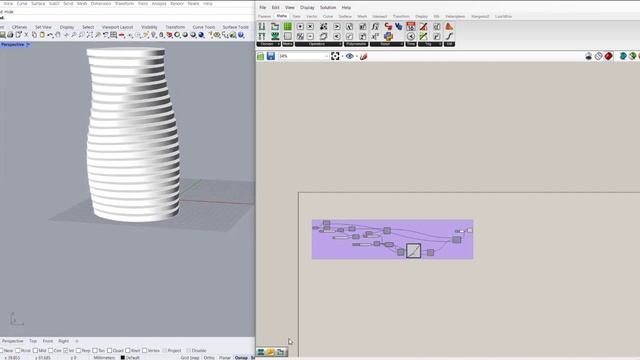Open the Grasshopper File menu
This screenshot has height=360, width=640.
tap(262, 8)
